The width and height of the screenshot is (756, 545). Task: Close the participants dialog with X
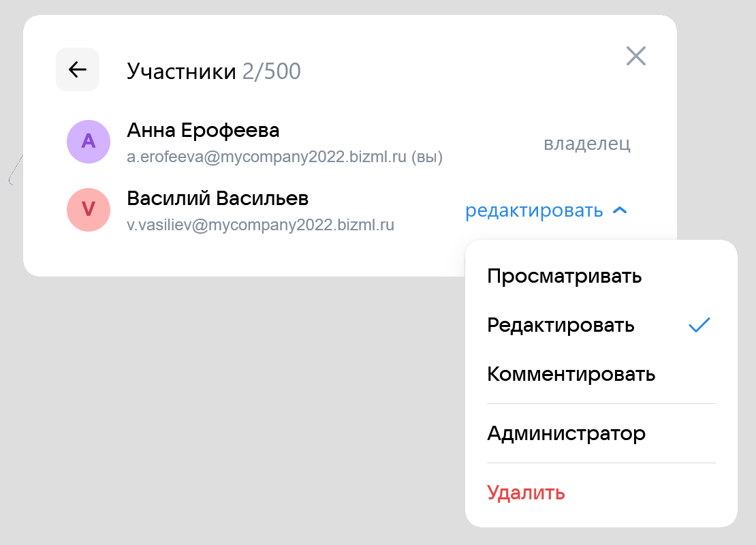coord(635,56)
